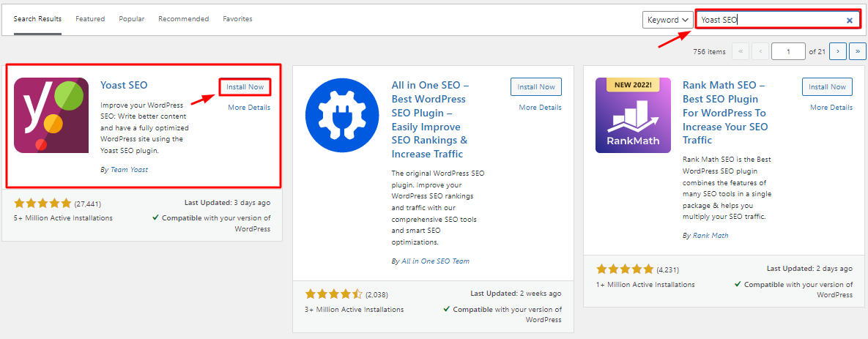The image size is (868, 339).
Task: Switch to Featured tab
Action: point(90,19)
